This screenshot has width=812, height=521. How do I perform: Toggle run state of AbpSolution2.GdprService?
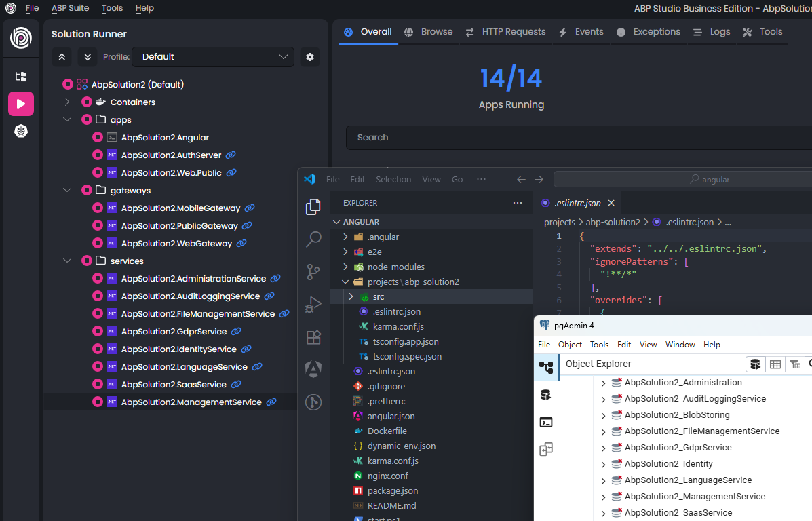pyautogui.click(x=98, y=332)
